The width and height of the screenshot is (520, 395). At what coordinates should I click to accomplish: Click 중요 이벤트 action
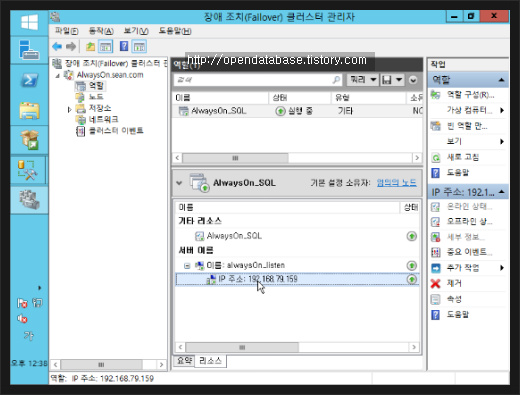pos(469,252)
